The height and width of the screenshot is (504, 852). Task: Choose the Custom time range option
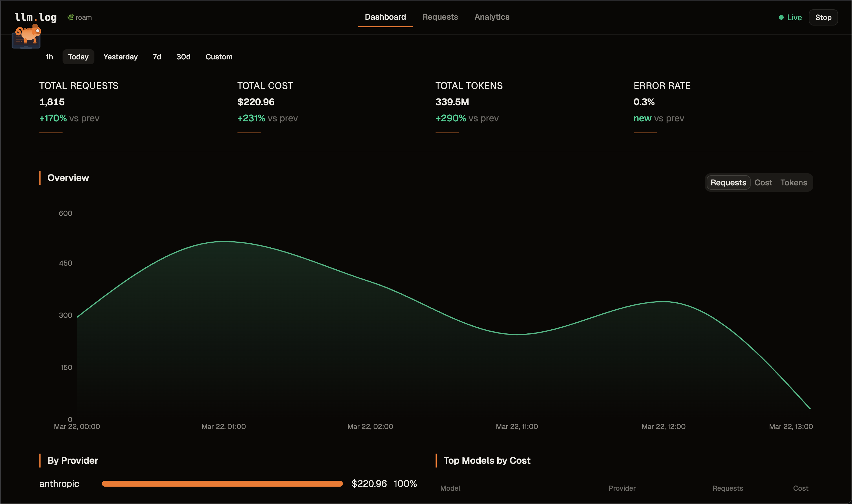tap(219, 57)
